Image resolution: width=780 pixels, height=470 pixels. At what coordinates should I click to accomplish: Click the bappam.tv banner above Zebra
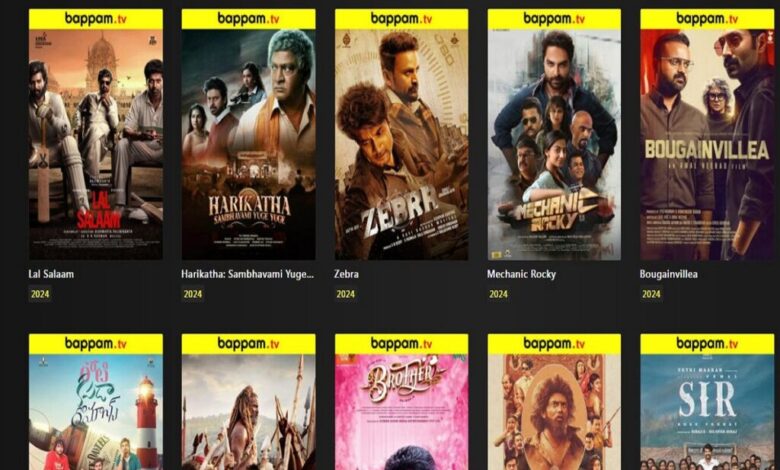[x=401, y=19]
